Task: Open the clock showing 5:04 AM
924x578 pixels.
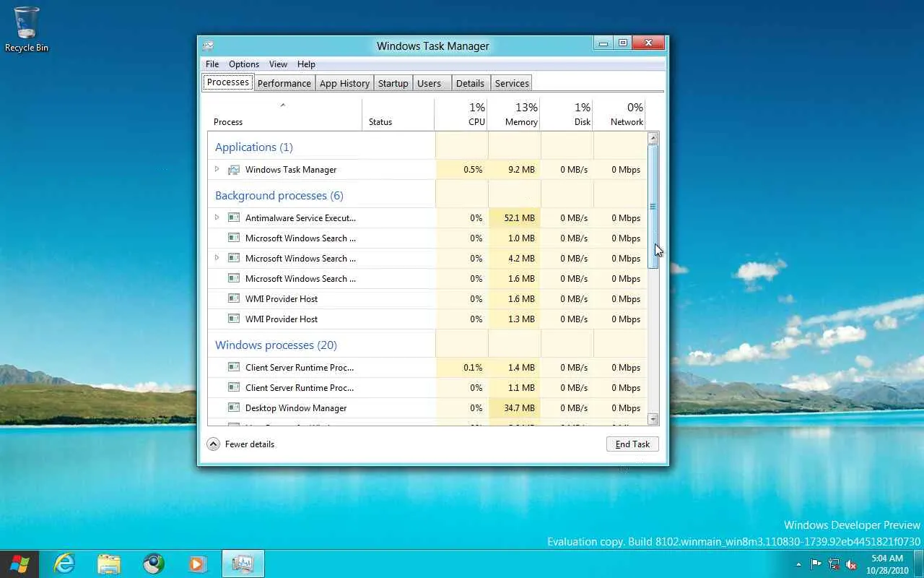Action: click(x=887, y=564)
